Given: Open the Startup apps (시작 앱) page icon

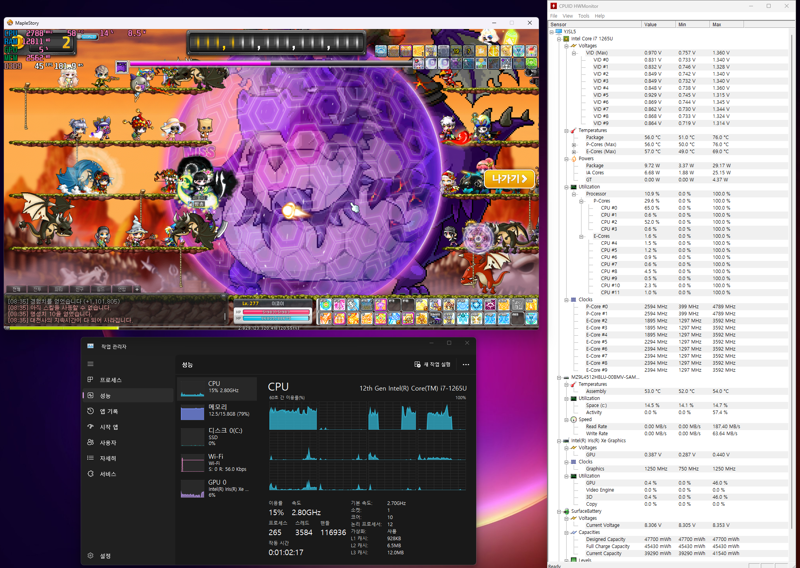Looking at the screenshot, I should (x=90, y=427).
